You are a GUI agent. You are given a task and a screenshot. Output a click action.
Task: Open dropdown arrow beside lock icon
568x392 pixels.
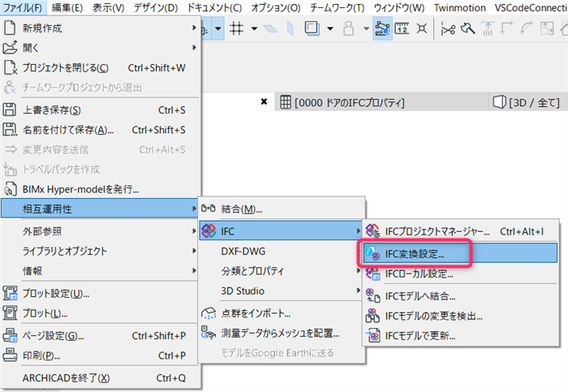tap(366, 28)
